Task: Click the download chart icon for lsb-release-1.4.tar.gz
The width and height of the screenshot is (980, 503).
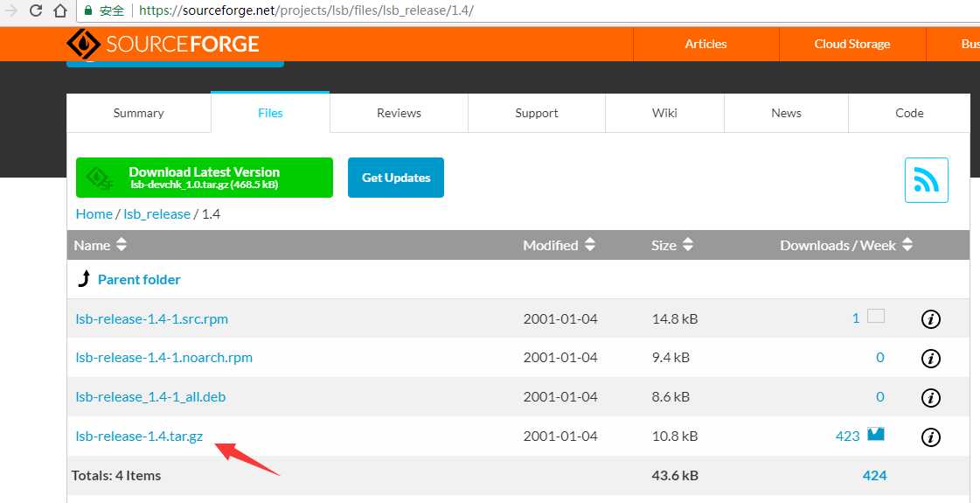Action: tap(876, 434)
